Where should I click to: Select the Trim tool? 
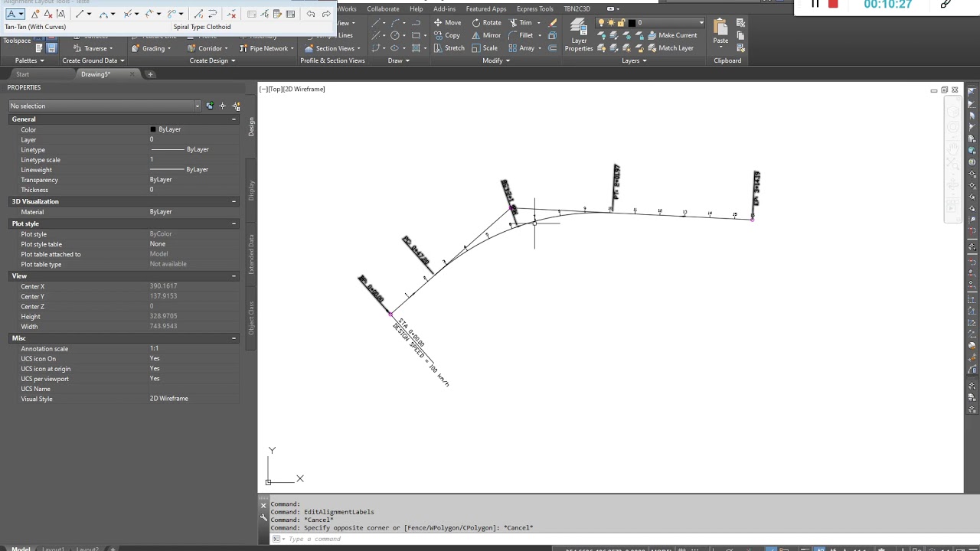519,22
